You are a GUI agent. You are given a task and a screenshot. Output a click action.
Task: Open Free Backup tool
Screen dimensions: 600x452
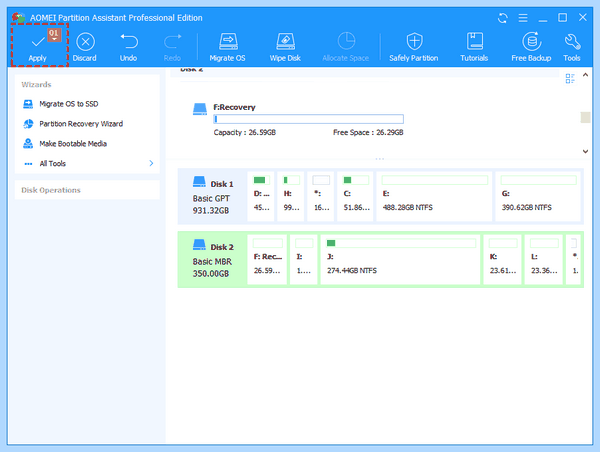(531, 47)
